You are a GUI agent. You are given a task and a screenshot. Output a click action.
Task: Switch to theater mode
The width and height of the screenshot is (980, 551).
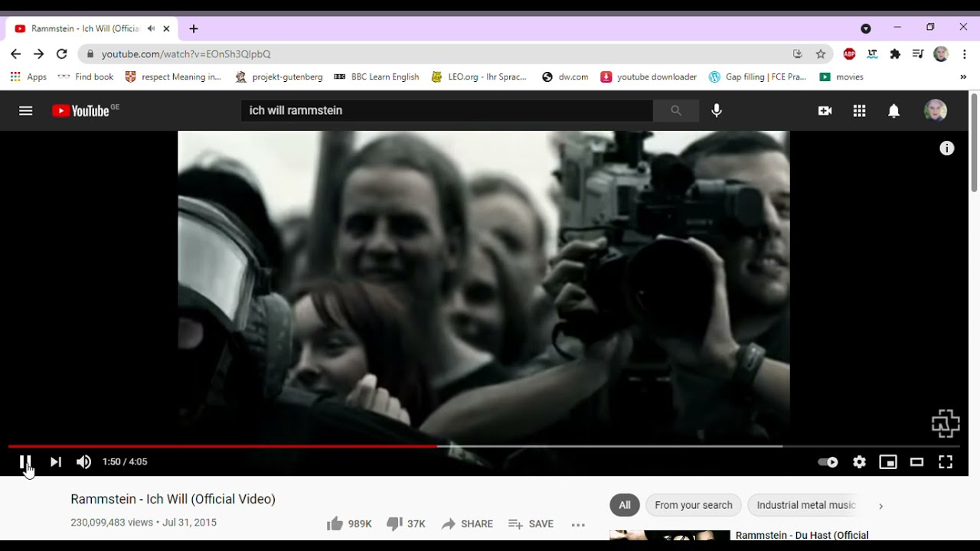coord(916,461)
